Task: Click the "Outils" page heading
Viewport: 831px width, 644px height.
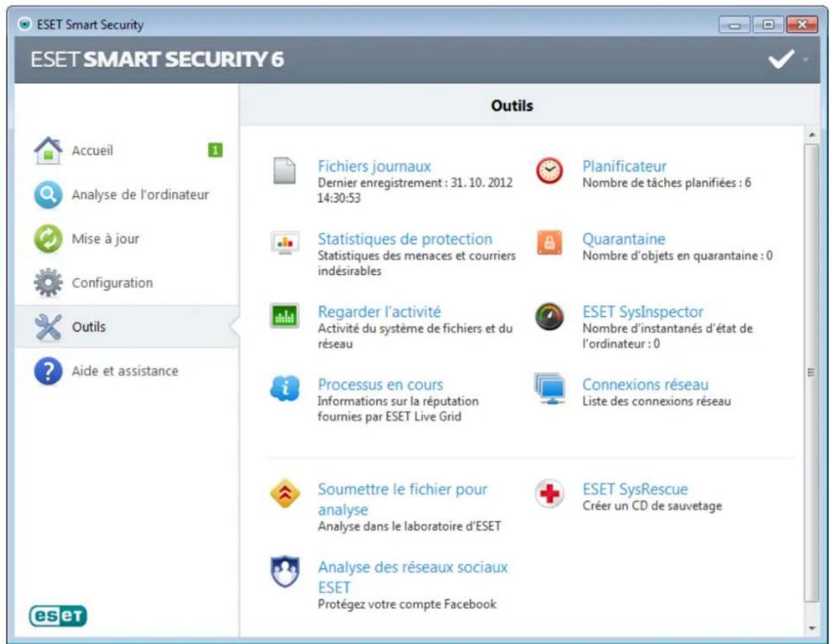Action: tap(512, 105)
